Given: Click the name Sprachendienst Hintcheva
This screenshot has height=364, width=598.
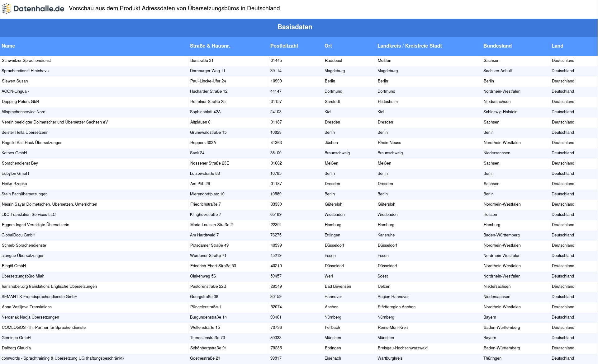Looking at the screenshot, I should click(25, 71).
